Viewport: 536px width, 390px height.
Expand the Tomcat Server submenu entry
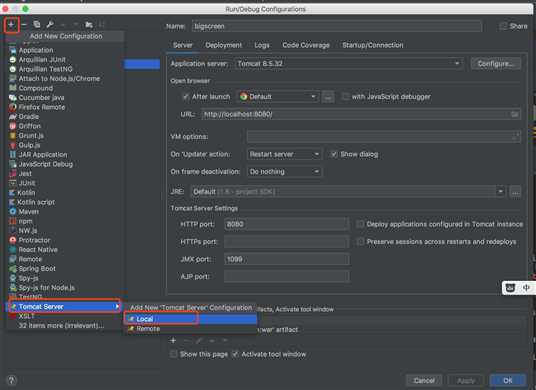pyautogui.click(x=64, y=307)
